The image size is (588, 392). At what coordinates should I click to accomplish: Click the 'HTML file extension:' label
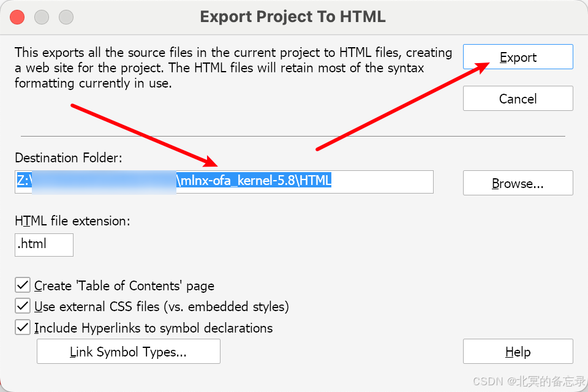pyautogui.click(x=72, y=221)
